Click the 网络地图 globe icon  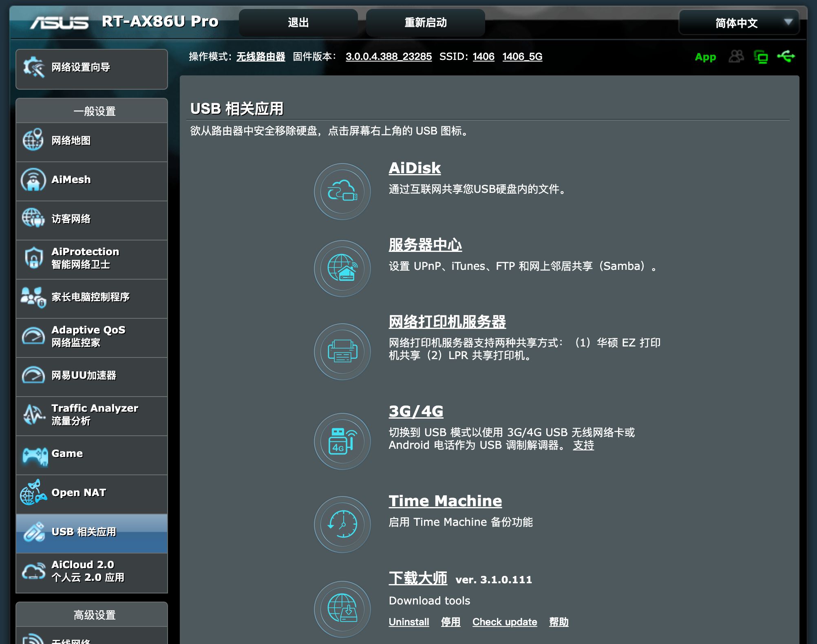33,140
